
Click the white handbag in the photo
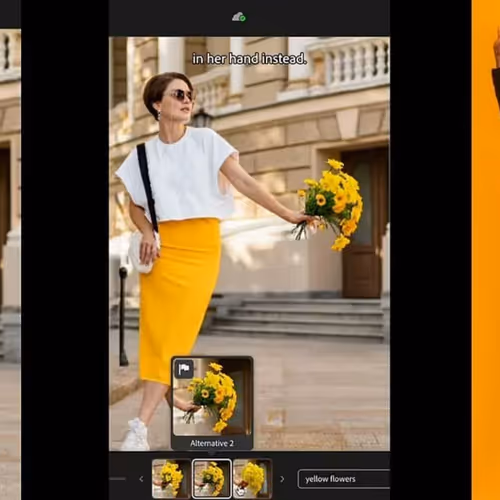coord(141,252)
